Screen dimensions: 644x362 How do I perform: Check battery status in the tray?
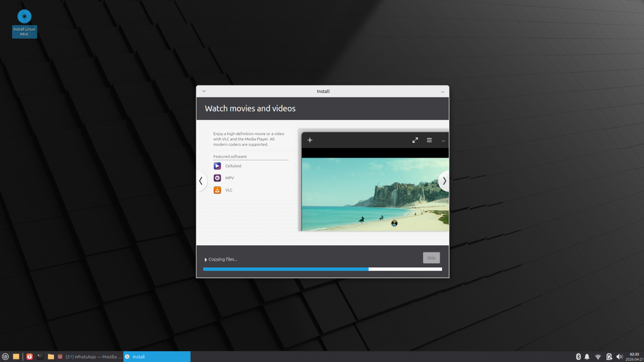(609, 357)
